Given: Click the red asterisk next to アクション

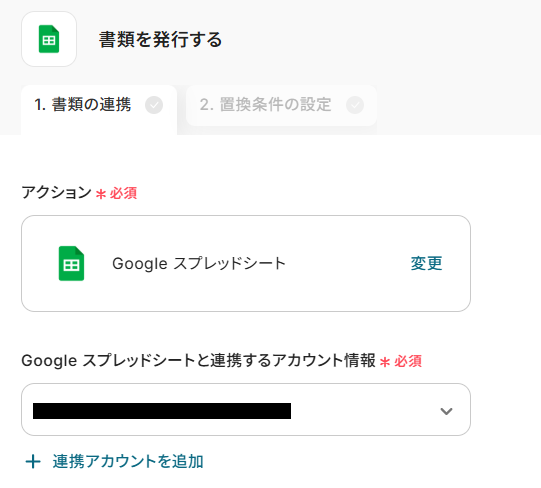Looking at the screenshot, I should 101,194.
